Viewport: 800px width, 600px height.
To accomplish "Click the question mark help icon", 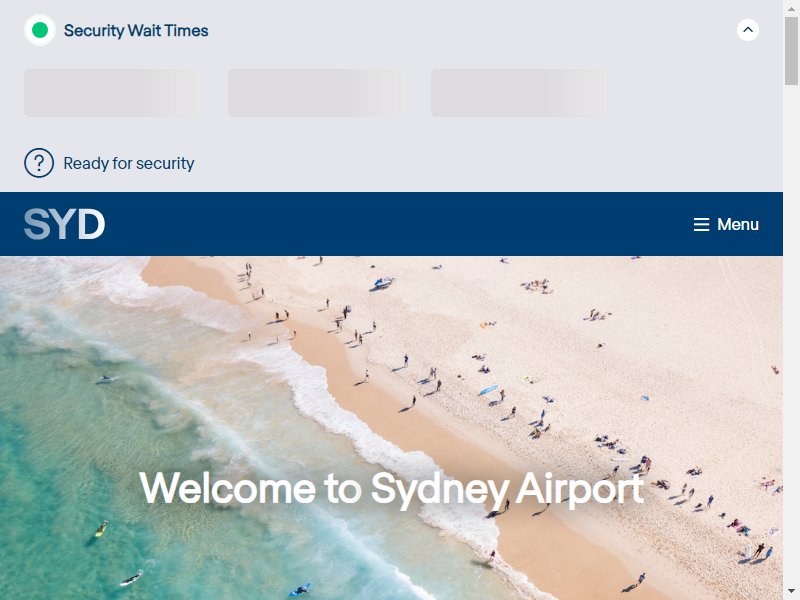I will tap(39, 163).
